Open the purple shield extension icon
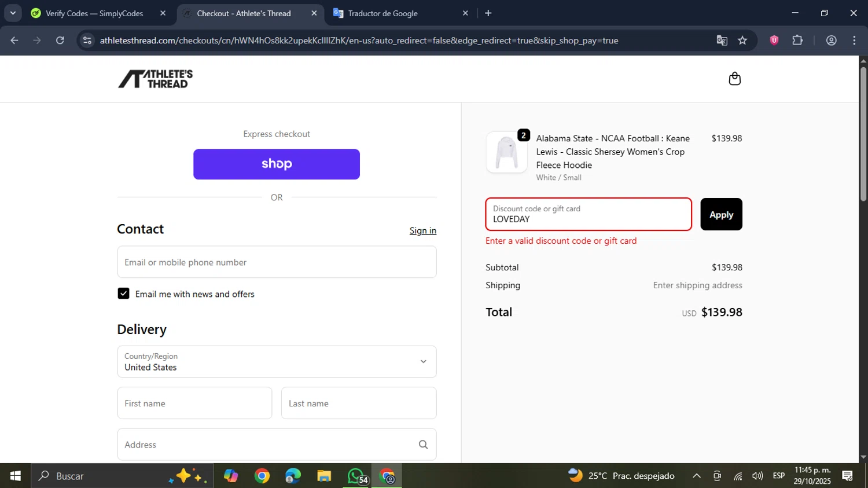The image size is (868, 488). click(x=774, y=41)
